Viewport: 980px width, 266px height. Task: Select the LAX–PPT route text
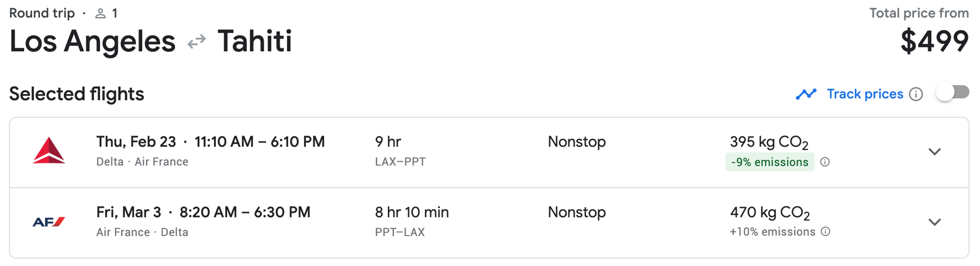pyautogui.click(x=400, y=162)
